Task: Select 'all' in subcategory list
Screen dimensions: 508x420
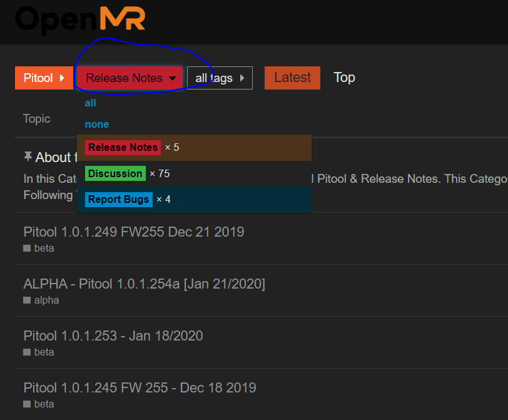Action: [x=91, y=103]
